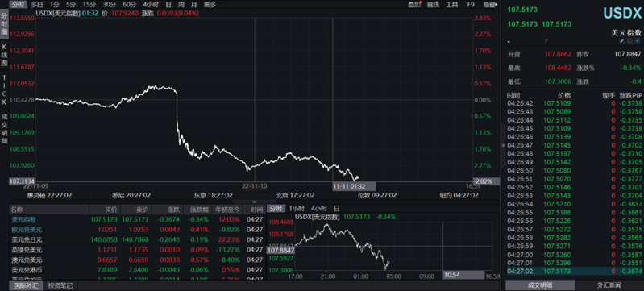This screenshot has width=644, height=291.
Task: Select the 5分 period
Action: click(x=71, y=5)
